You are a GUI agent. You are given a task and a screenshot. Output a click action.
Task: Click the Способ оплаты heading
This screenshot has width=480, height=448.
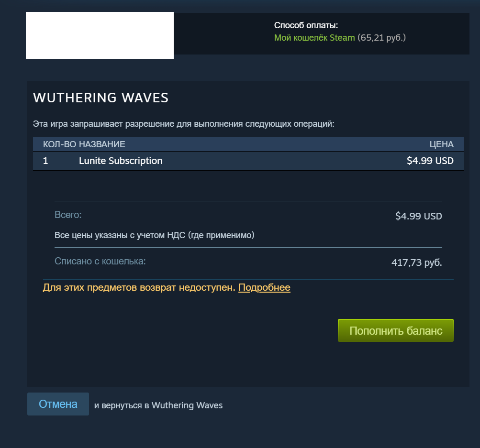click(306, 25)
